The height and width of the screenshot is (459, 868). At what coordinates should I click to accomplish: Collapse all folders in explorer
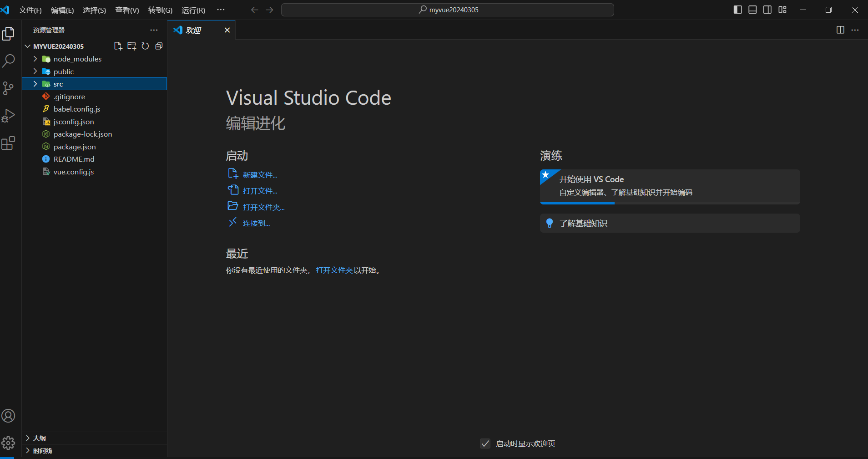tap(159, 46)
